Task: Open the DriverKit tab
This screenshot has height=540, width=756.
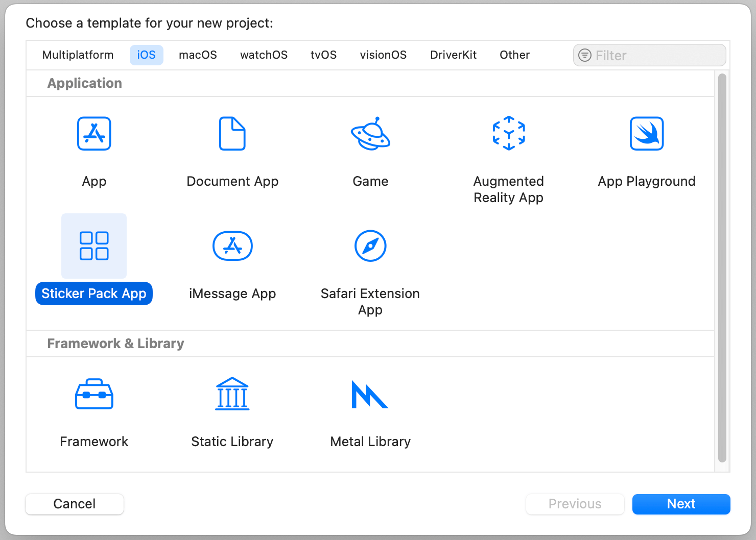Action: (453, 55)
